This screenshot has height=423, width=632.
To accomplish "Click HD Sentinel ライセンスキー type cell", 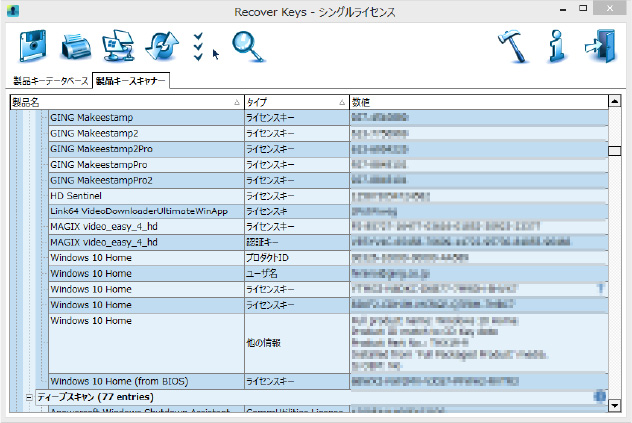I will (297, 196).
